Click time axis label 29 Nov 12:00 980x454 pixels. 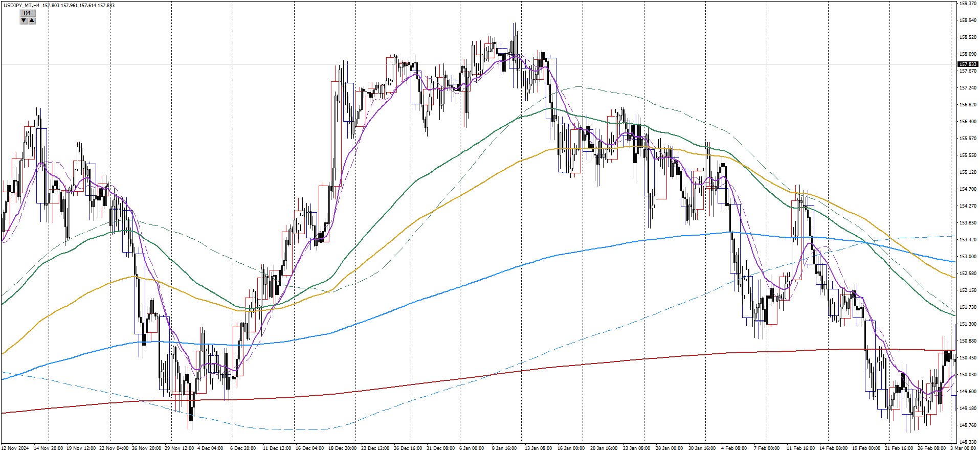click(x=179, y=448)
